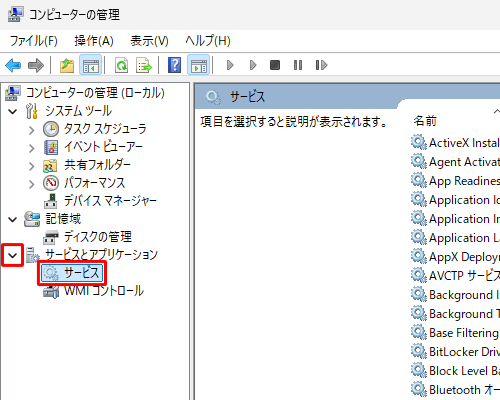Select システム ツール in the tree
The image size is (500, 400).
coord(78,111)
